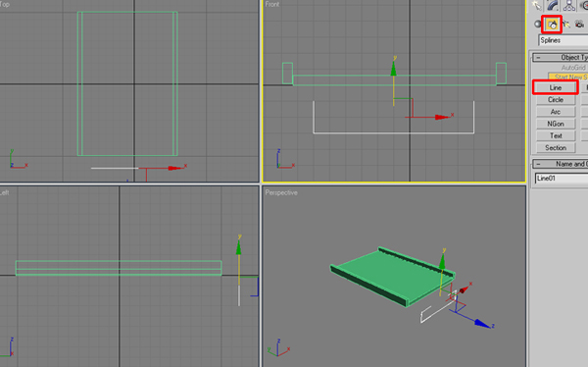The height and width of the screenshot is (367, 588).
Task: Open the Create panel tab
Action: tap(537, 5)
